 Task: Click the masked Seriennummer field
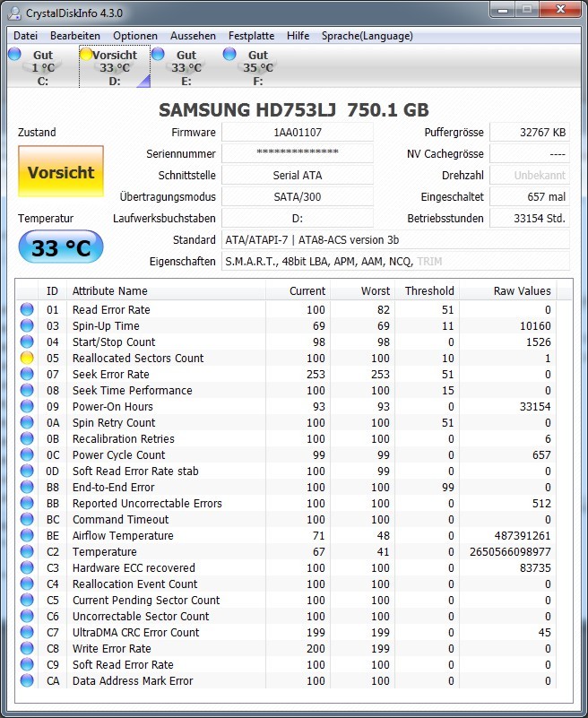pyautogui.click(x=298, y=154)
